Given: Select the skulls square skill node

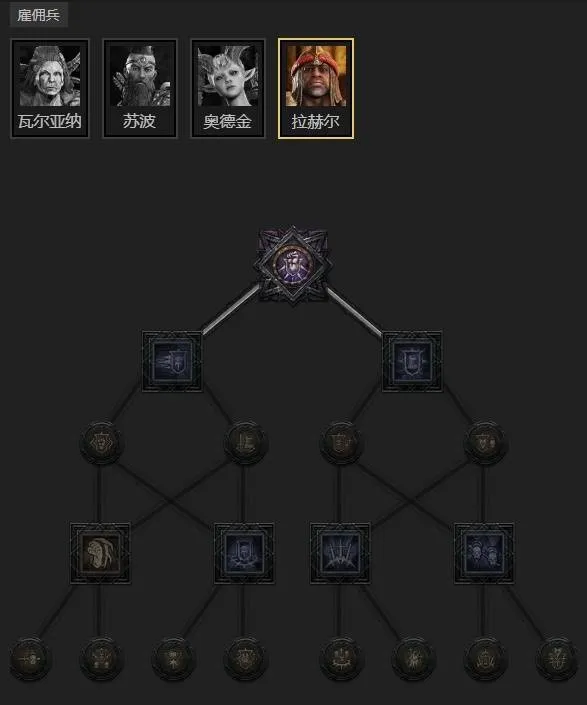Looking at the screenshot, I should pos(484,553).
